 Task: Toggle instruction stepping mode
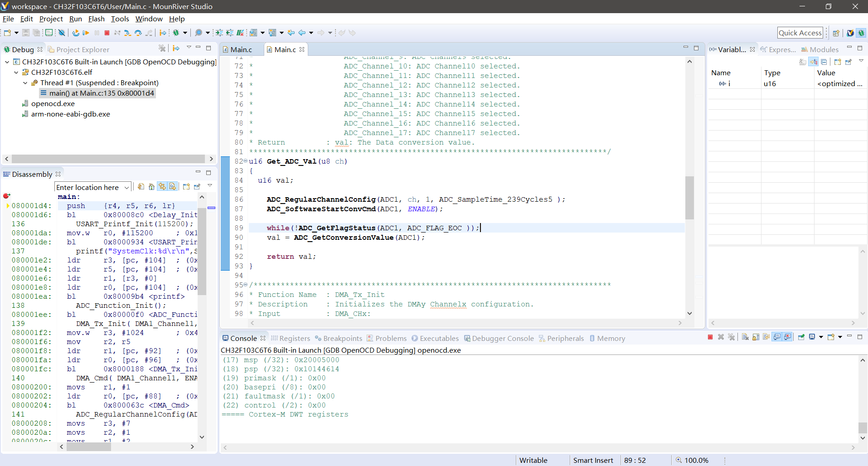[x=162, y=33]
